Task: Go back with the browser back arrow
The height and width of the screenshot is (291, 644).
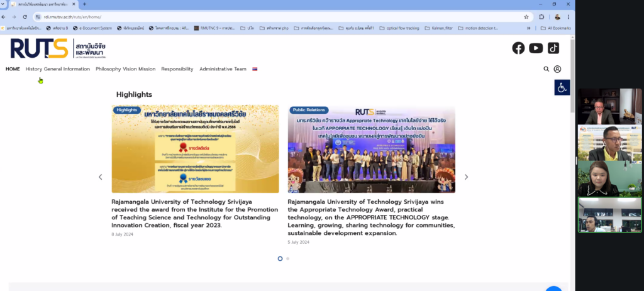Action: [x=4, y=17]
